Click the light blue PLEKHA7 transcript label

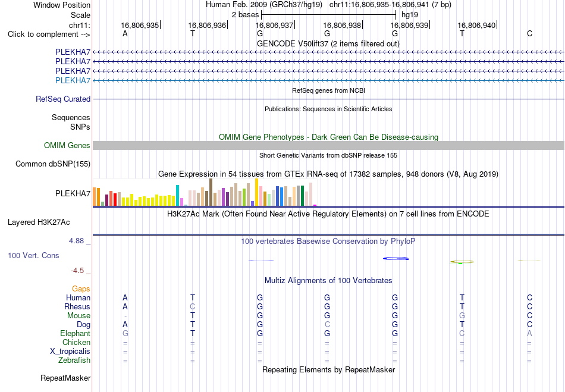73,80
